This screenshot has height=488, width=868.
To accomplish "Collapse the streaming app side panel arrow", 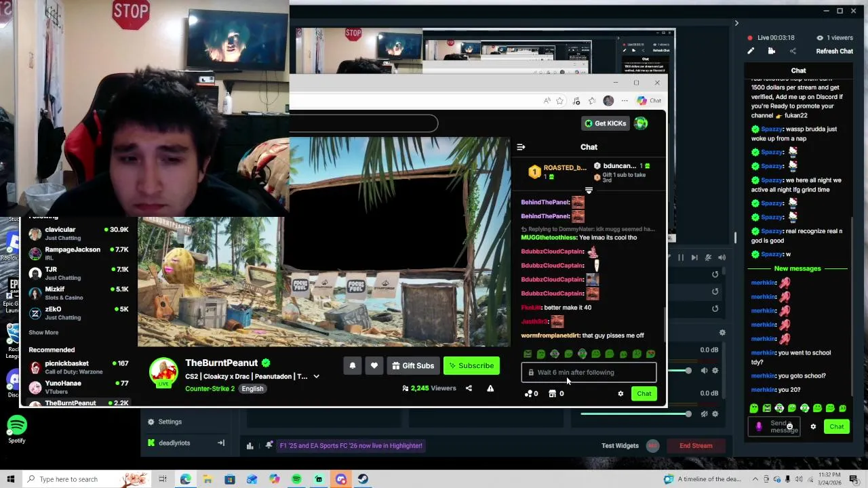I will 736,24.
